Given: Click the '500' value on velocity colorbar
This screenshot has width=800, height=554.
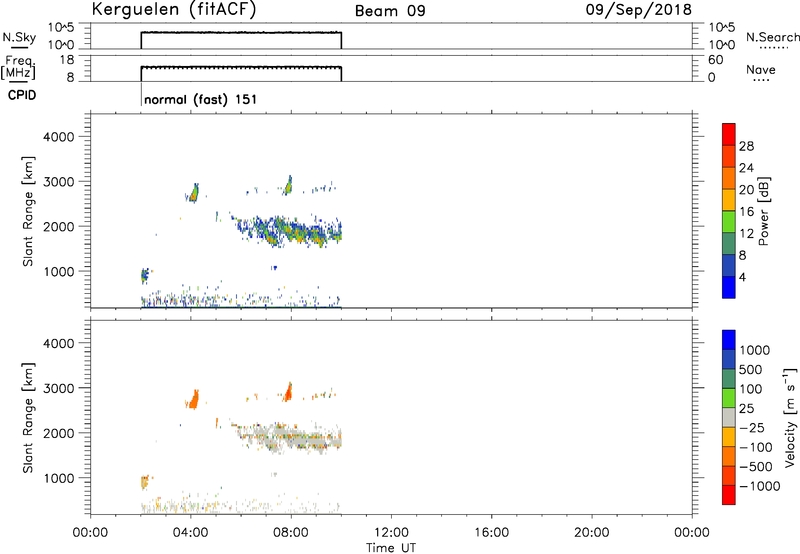Looking at the screenshot, I should coord(750,369).
